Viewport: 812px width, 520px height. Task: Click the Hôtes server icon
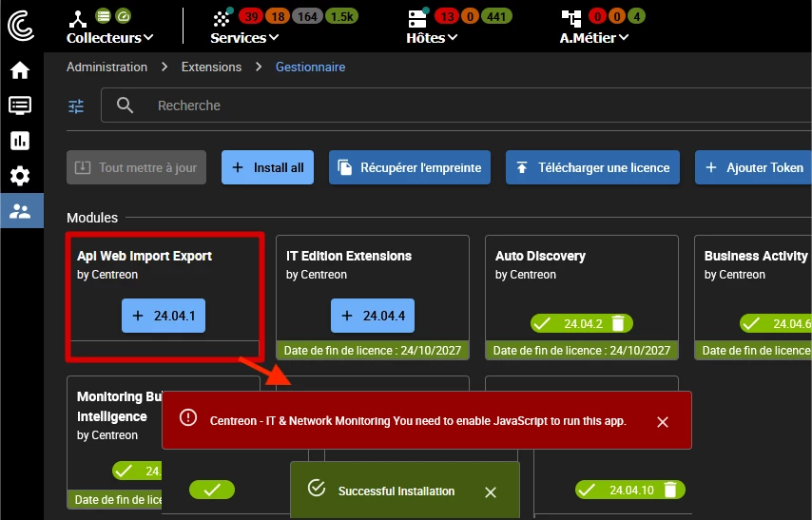point(417,19)
